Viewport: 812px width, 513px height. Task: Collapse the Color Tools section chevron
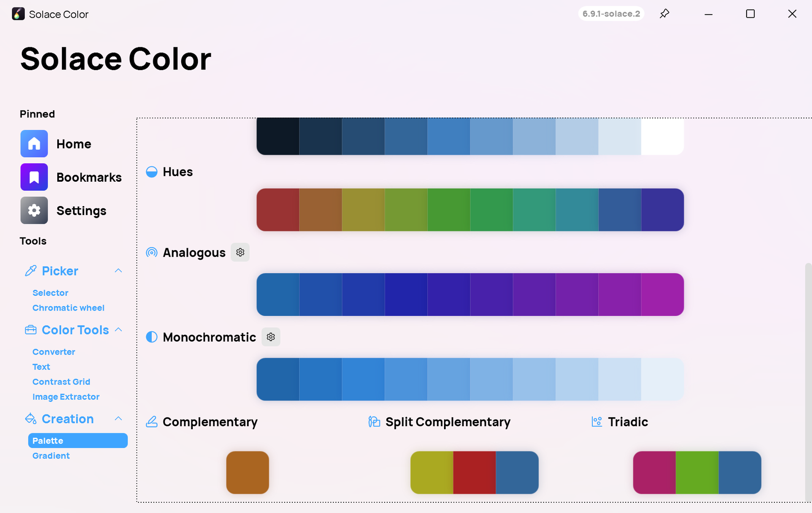click(x=118, y=329)
